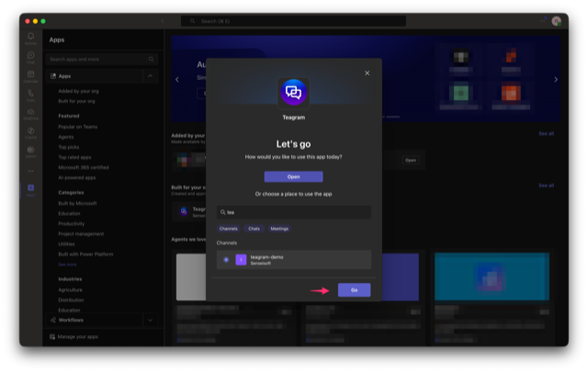Select the Apps icon in sidebar
The image size is (588, 372).
[x=30, y=188]
